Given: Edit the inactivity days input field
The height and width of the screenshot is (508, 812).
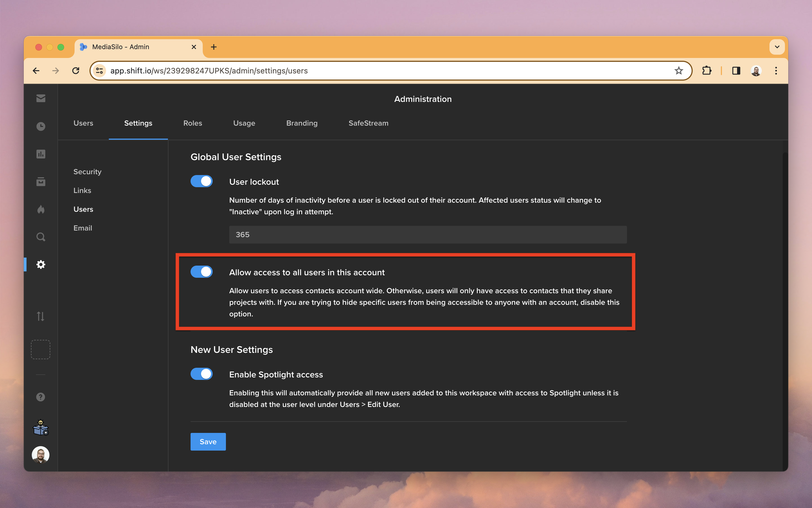Looking at the screenshot, I should tap(427, 234).
